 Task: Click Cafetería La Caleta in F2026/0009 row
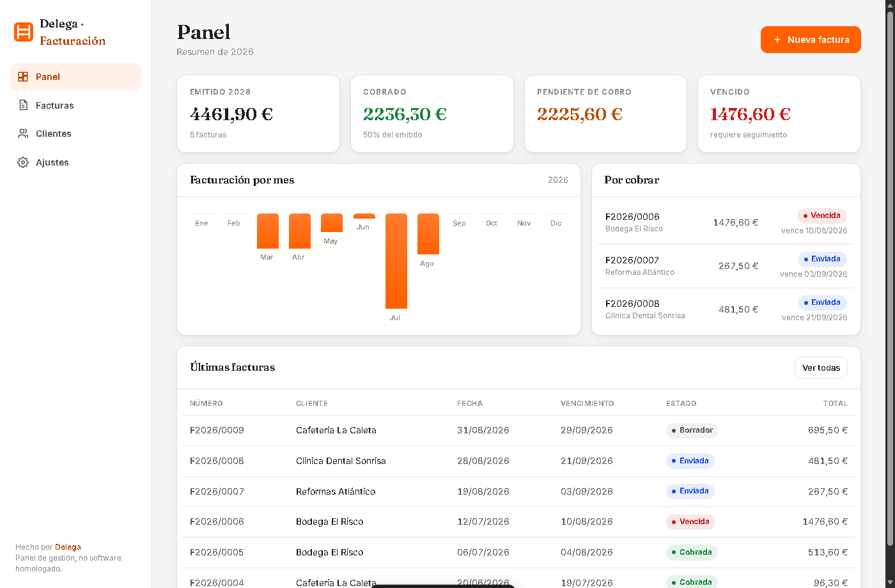coord(336,430)
